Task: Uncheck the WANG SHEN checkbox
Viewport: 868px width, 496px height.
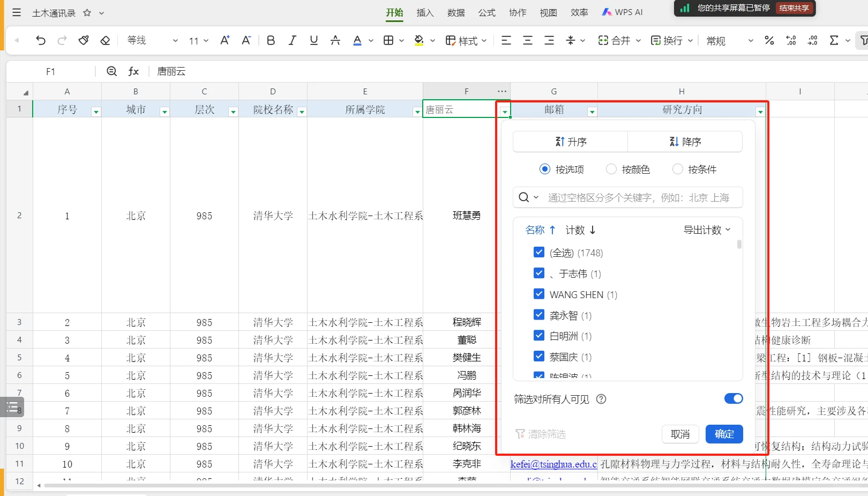Action: pyautogui.click(x=539, y=294)
